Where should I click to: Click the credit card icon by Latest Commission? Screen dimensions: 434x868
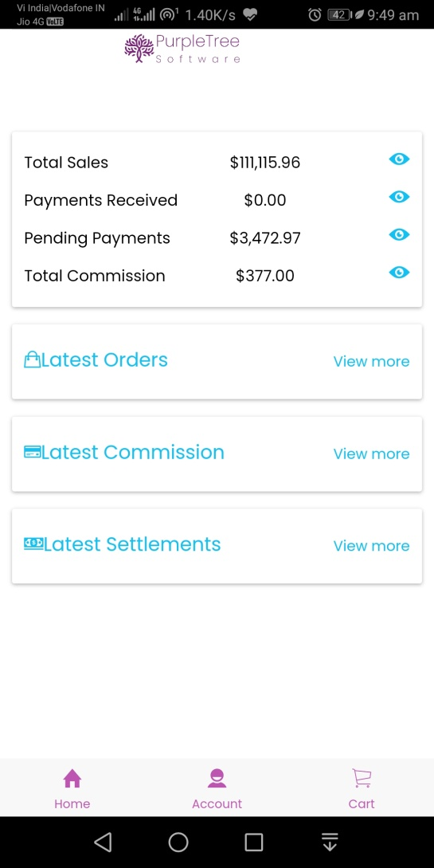[32, 452]
